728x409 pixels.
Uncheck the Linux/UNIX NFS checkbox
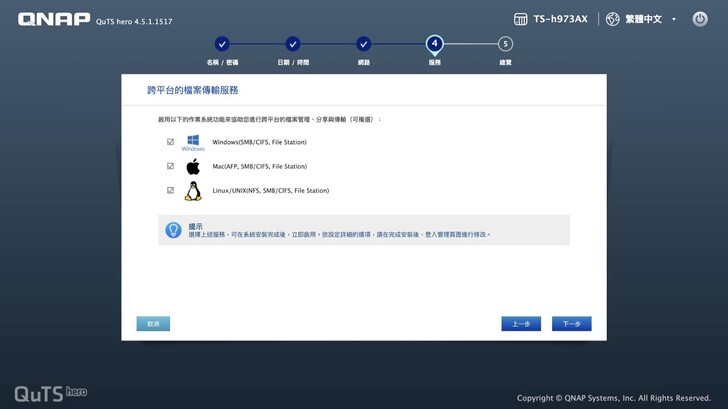tap(171, 190)
